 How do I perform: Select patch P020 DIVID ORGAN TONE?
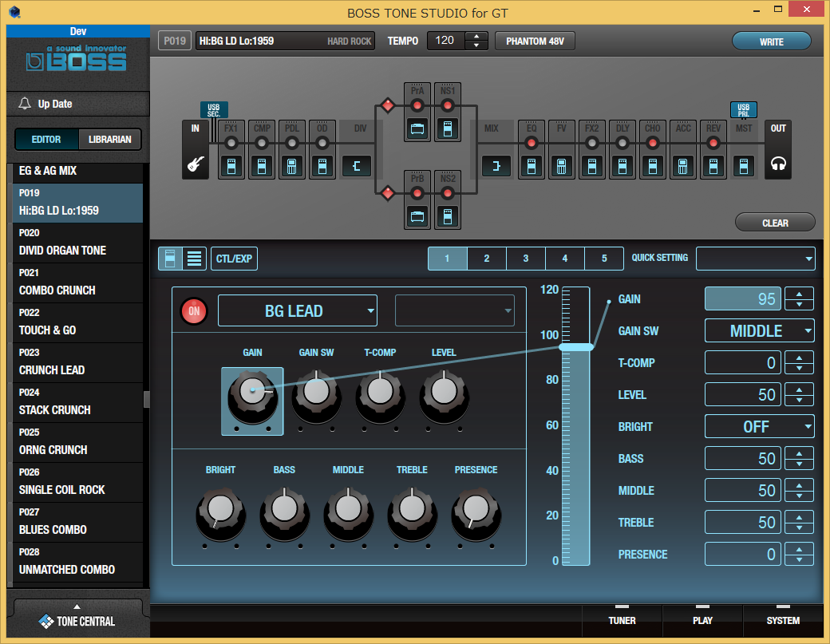(77, 243)
